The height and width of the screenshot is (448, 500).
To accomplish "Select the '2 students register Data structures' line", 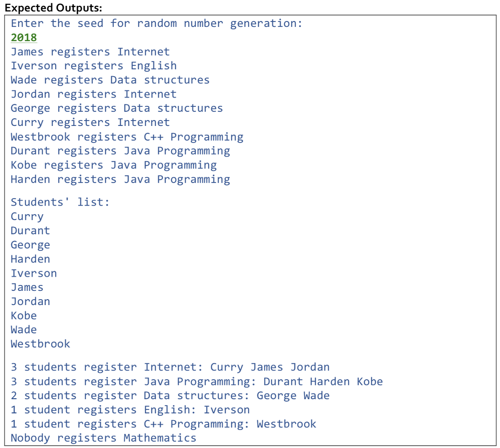I will [170, 396].
